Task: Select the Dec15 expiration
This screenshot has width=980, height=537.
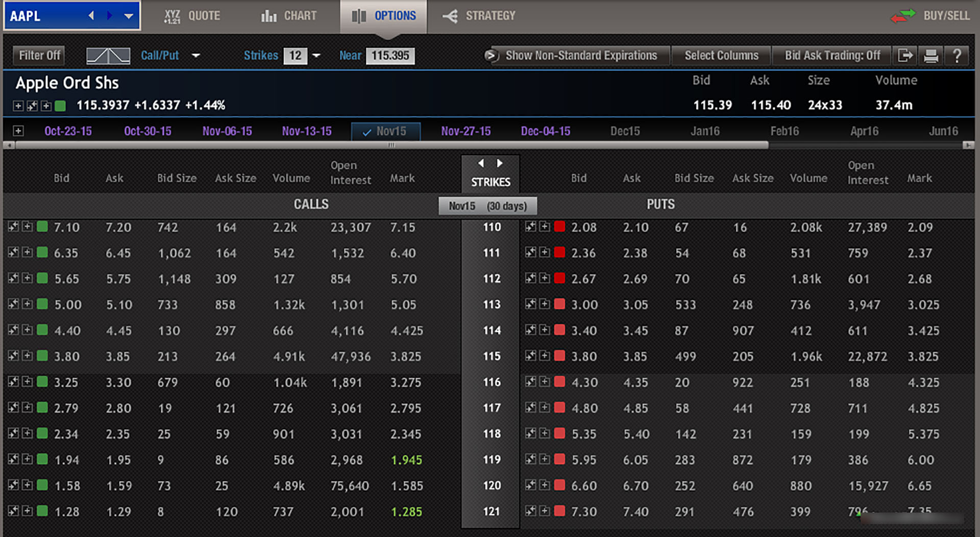Action: point(625,131)
